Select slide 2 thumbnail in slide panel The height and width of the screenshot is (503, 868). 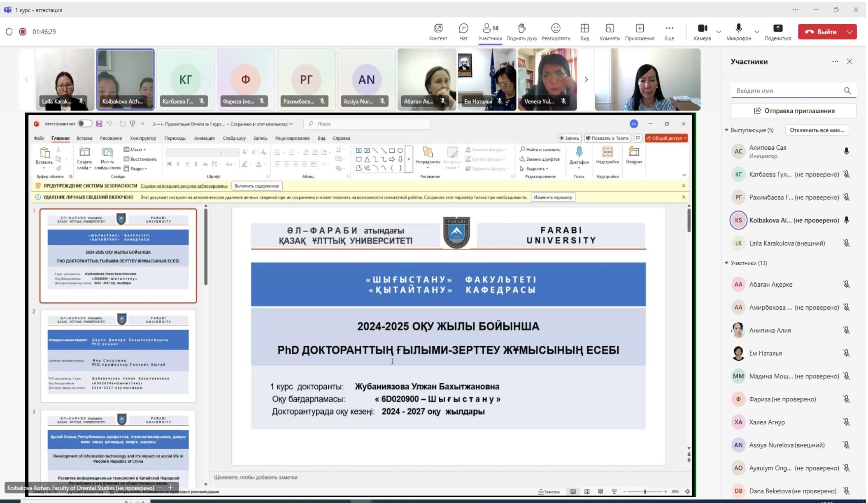coord(119,356)
